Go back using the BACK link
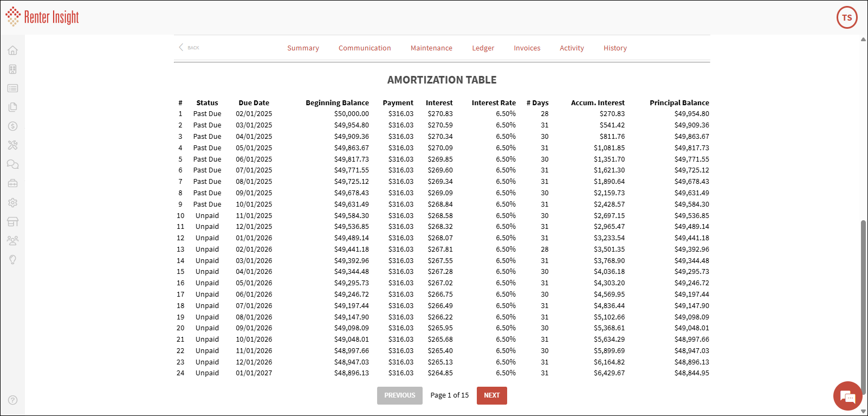868x416 pixels. pyautogui.click(x=190, y=48)
